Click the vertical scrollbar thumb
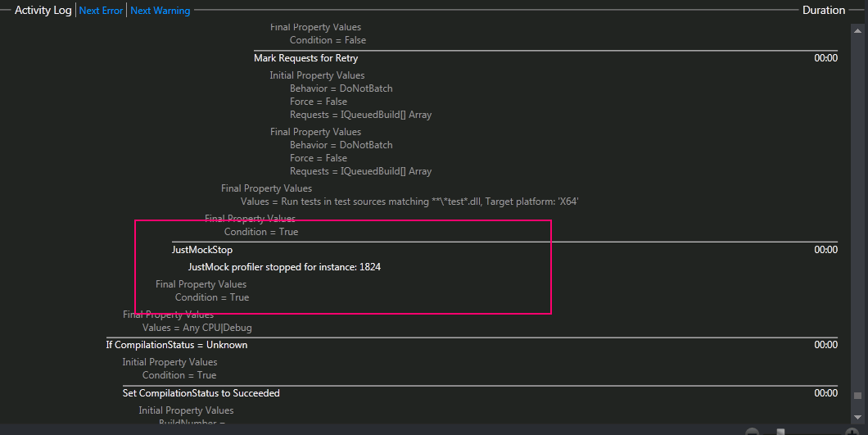The height and width of the screenshot is (435, 868). point(857,394)
